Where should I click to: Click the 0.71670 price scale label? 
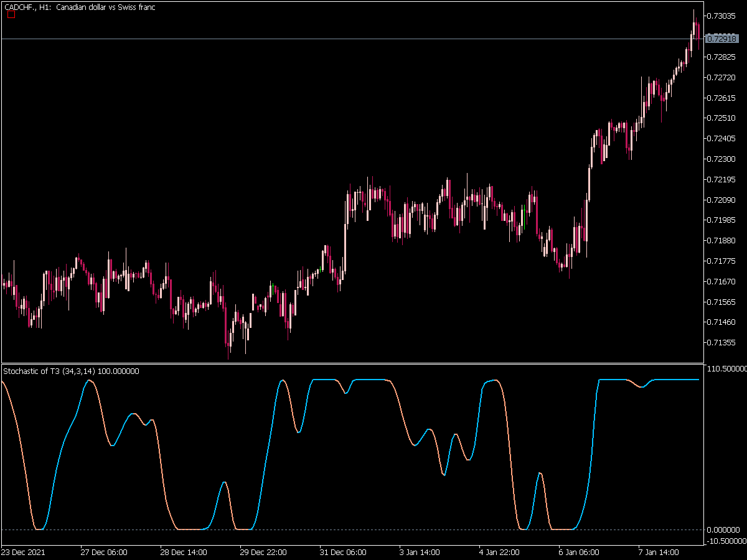722,281
